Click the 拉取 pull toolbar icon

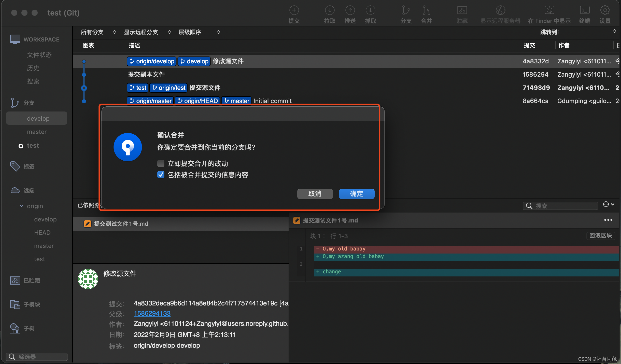point(330,11)
